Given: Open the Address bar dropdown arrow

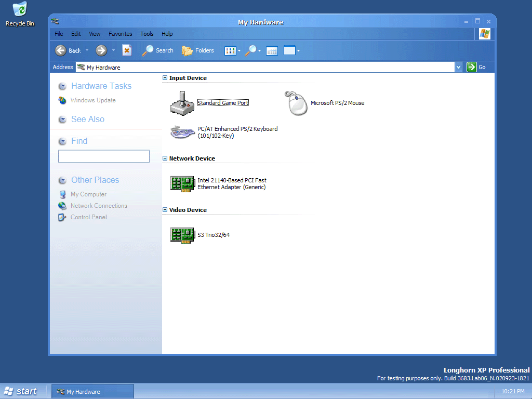Looking at the screenshot, I should [x=458, y=67].
